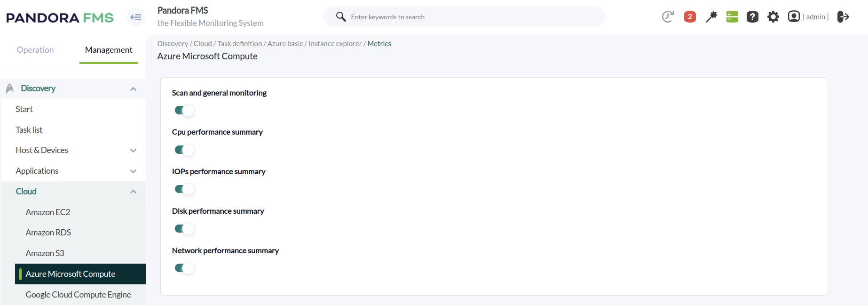Click the admin user profile icon

[x=794, y=17]
